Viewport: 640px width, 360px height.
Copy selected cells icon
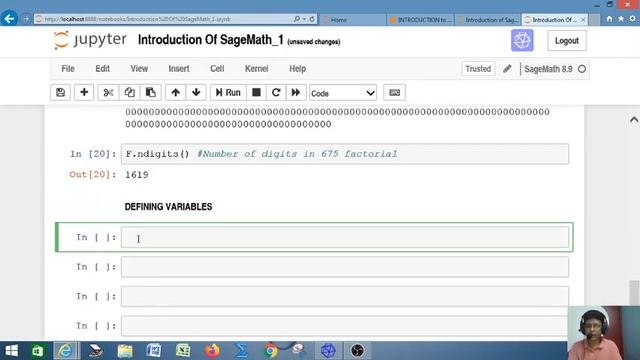[x=129, y=93]
